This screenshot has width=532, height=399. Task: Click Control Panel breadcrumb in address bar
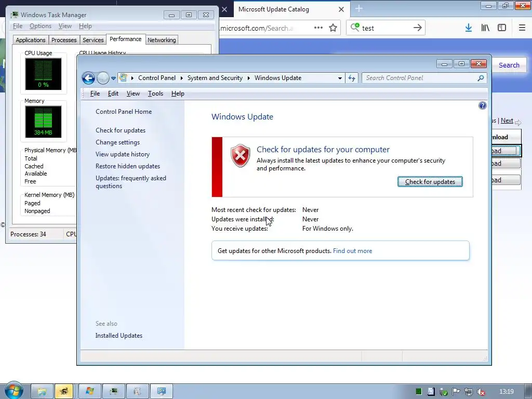click(x=157, y=78)
